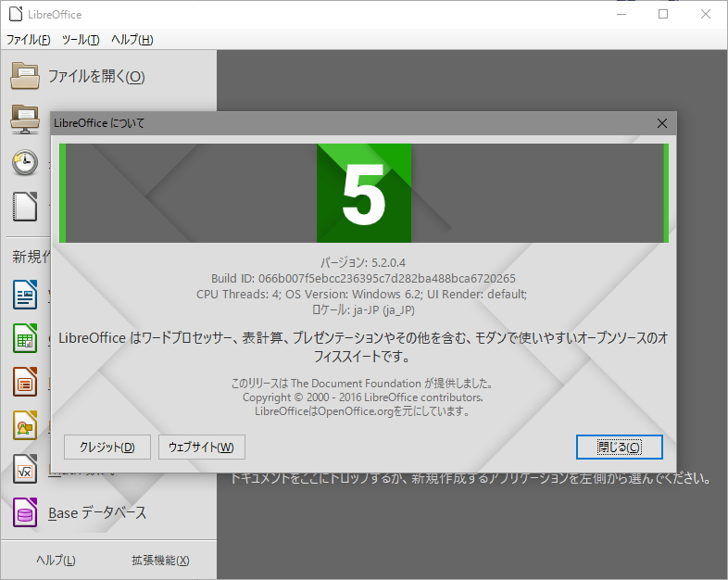The height and width of the screenshot is (580, 728).
Task: Create new Writer document icon
Action: click(x=25, y=295)
